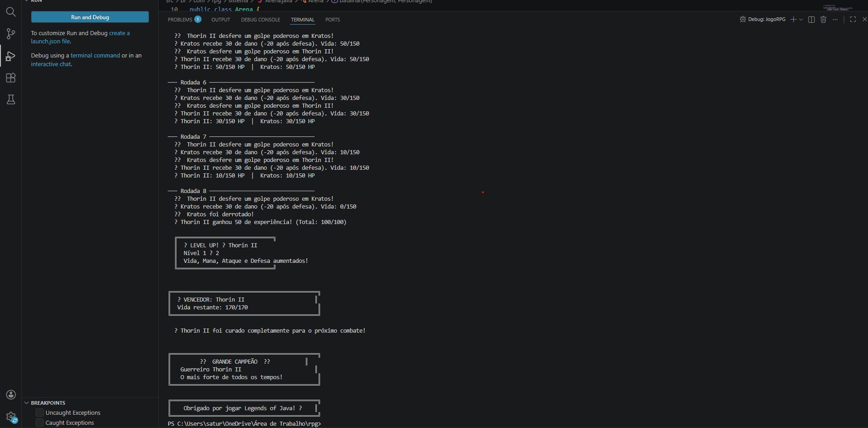Click the problems count badge
Viewport: 868px width, 428px height.
tap(198, 19)
